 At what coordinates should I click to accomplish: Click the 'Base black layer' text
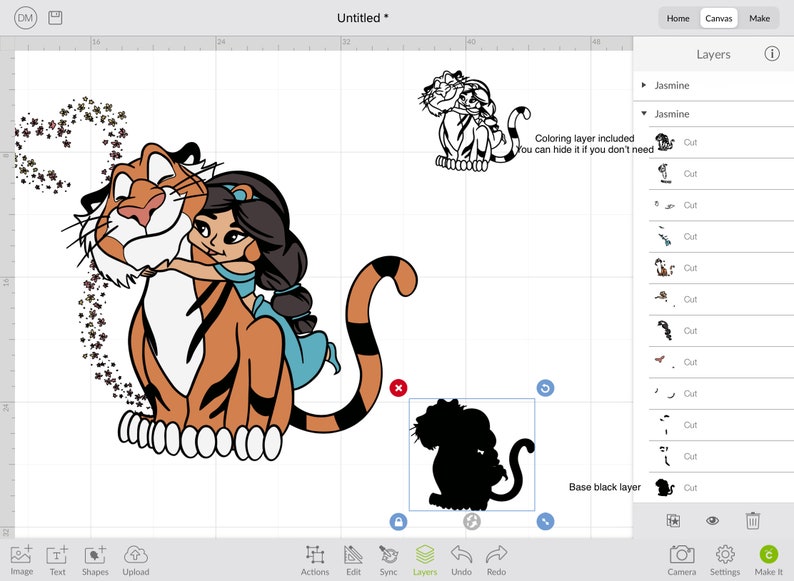click(x=605, y=487)
